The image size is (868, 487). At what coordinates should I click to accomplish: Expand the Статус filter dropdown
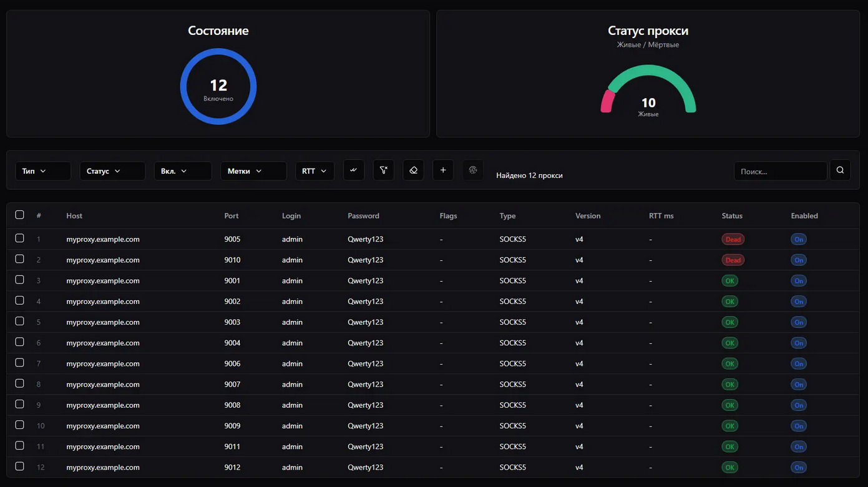112,171
